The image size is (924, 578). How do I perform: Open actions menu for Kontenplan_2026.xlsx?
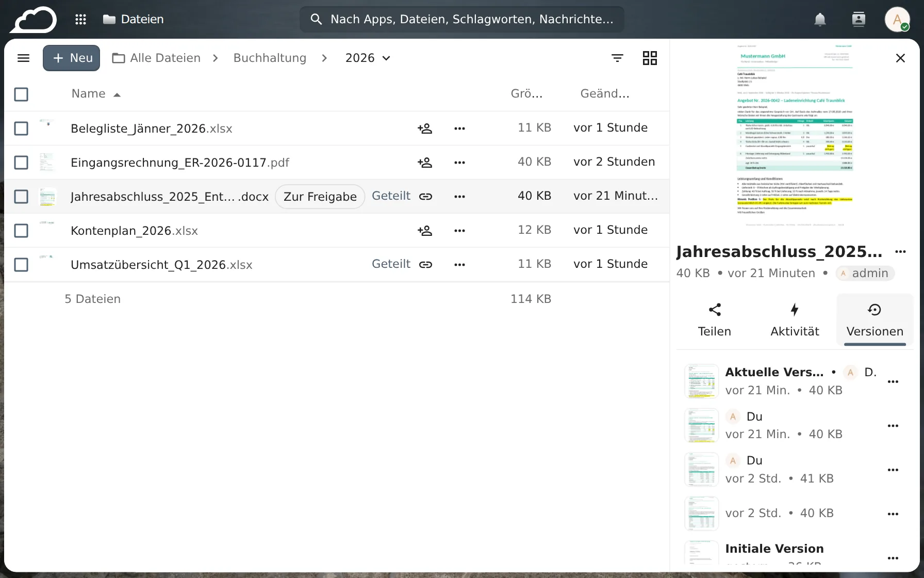(459, 231)
